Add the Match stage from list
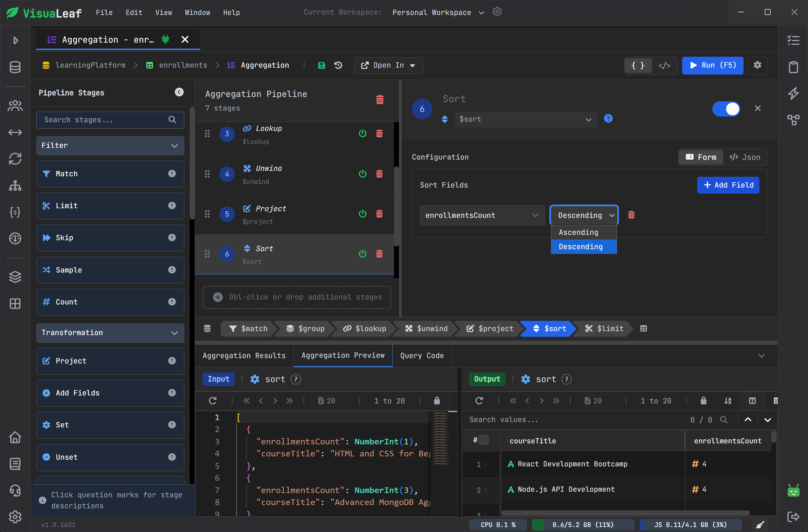 click(110, 174)
